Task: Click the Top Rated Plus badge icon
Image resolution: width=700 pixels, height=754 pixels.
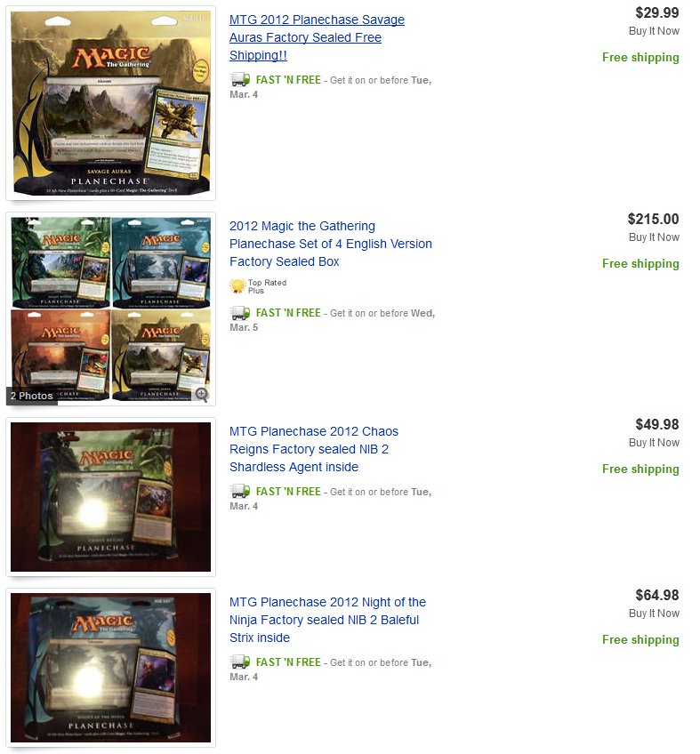Action: (x=237, y=286)
